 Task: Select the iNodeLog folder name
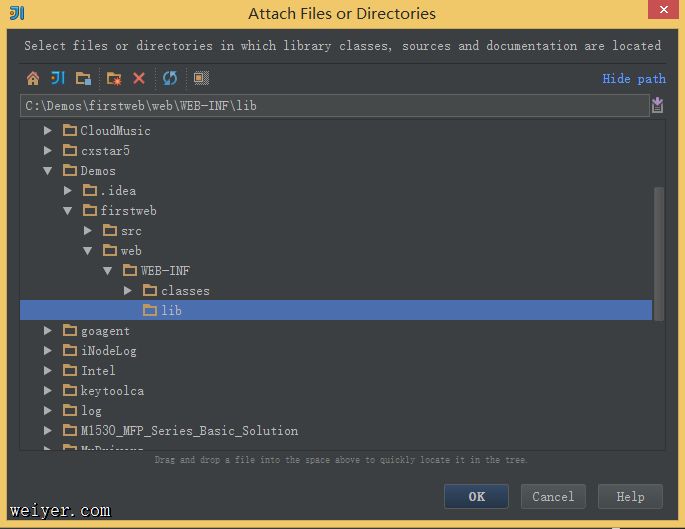pos(109,351)
